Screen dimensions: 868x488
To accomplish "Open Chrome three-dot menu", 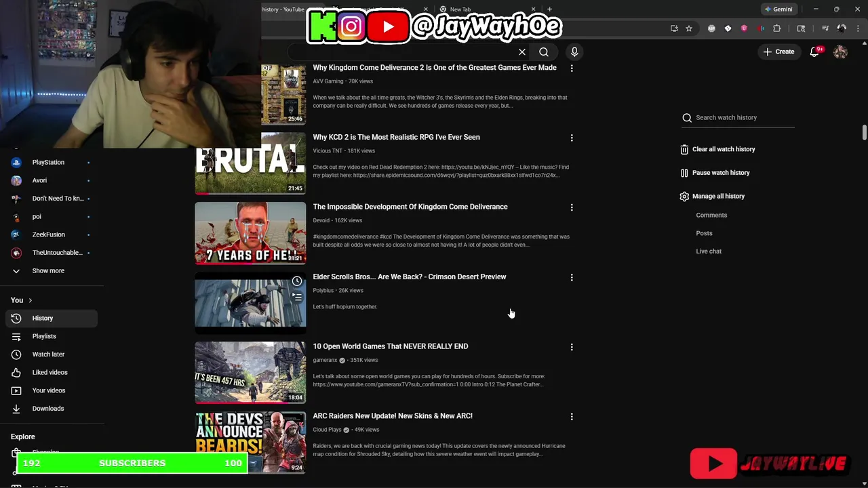I will click(x=856, y=28).
